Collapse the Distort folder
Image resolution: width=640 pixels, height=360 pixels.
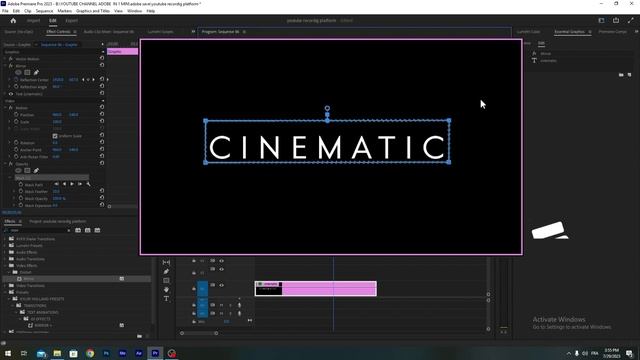point(9,272)
